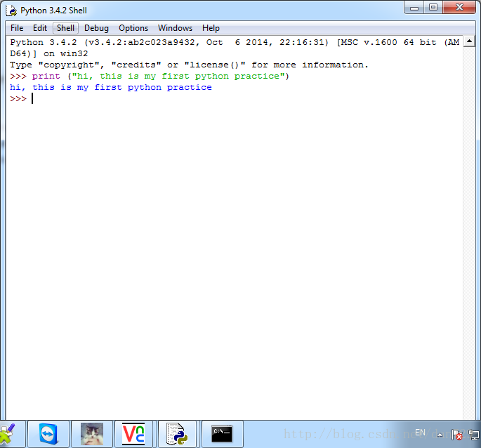
Task: Show hidden system tray icons
Action: (440, 435)
